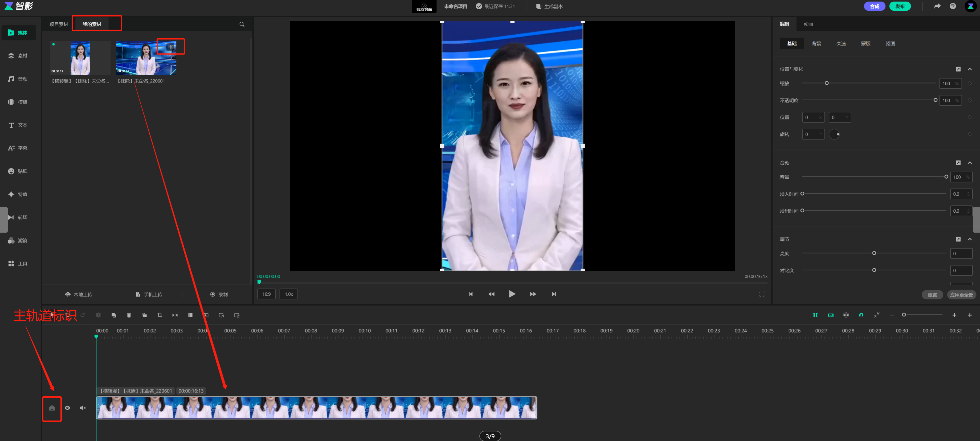Open the 贴纸 stickers panel in sidebar
This screenshot has width=980, height=441.
click(x=18, y=171)
